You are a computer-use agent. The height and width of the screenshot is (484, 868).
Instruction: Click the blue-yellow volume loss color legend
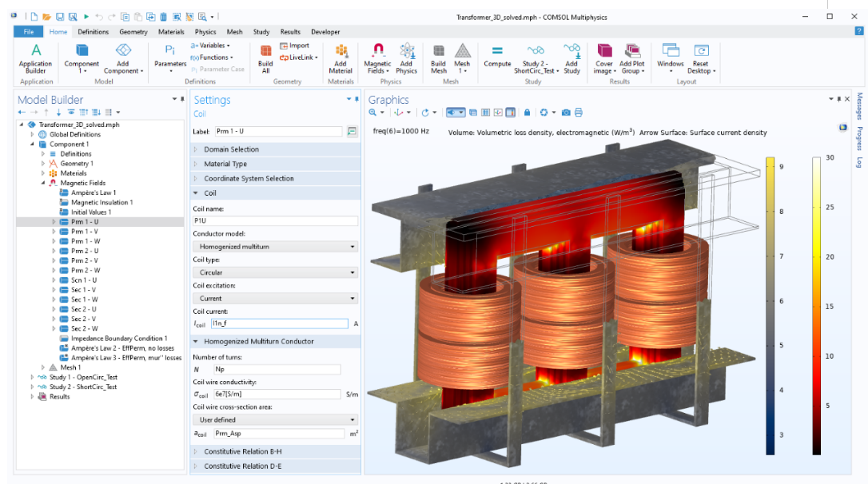click(x=770, y=306)
